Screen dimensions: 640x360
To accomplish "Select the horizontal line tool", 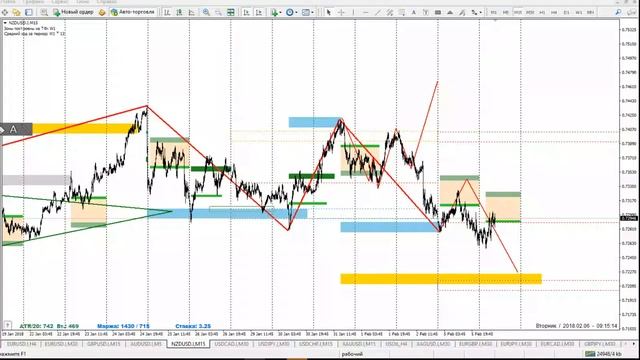I will [x=365, y=12].
